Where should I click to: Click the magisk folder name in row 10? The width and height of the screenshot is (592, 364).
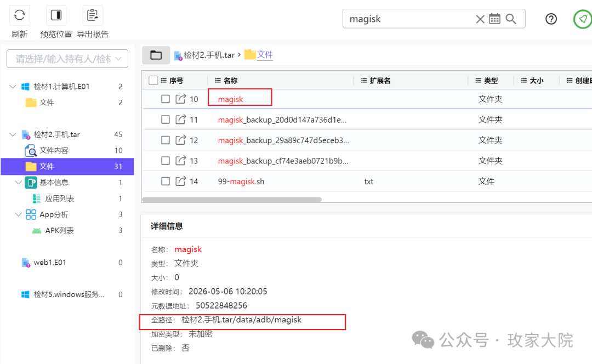click(230, 99)
